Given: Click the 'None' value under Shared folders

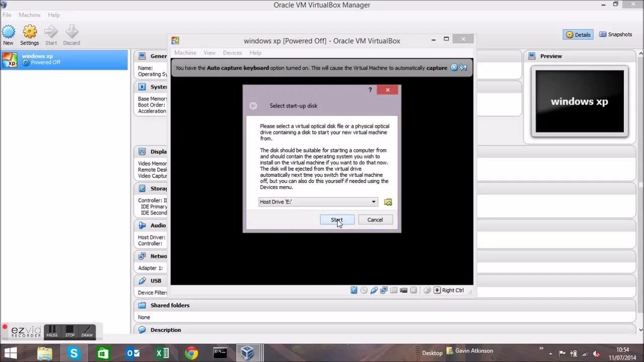Looking at the screenshot, I should pos(144,317).
